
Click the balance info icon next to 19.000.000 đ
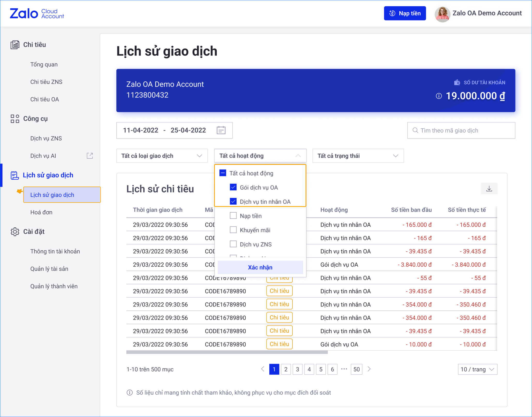[x=439, y=96]
